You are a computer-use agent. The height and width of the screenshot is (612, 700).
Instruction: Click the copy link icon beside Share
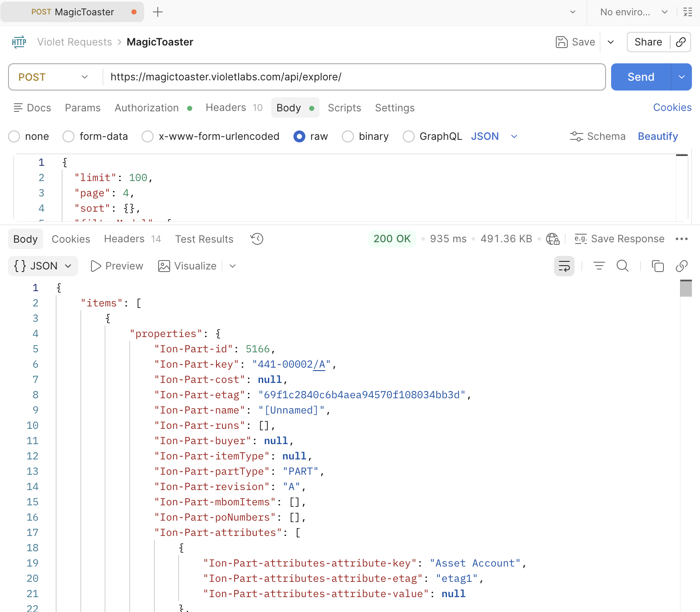(x=680, y=42)
